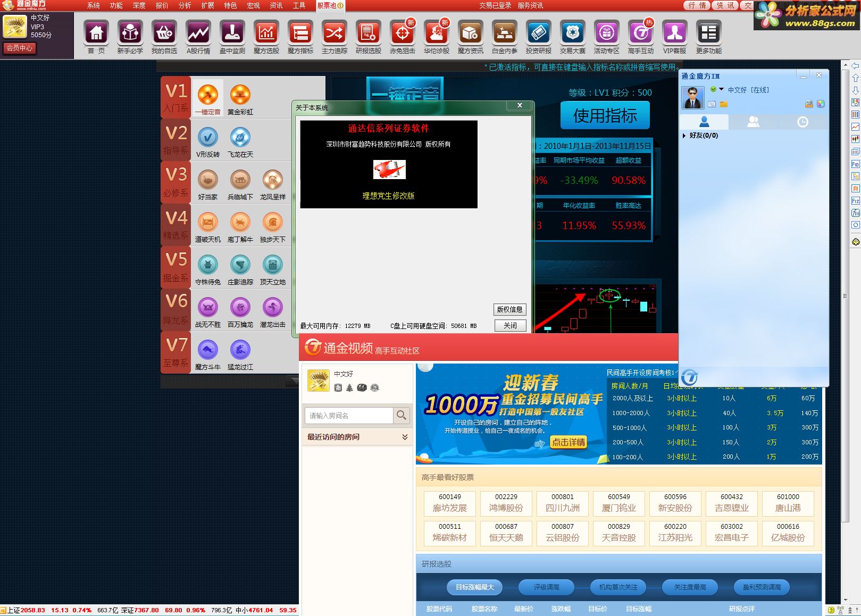The width and height of the screenshot is (861, 616).
Task: Open the 会员中心 member center button
Action: [20, 48]
